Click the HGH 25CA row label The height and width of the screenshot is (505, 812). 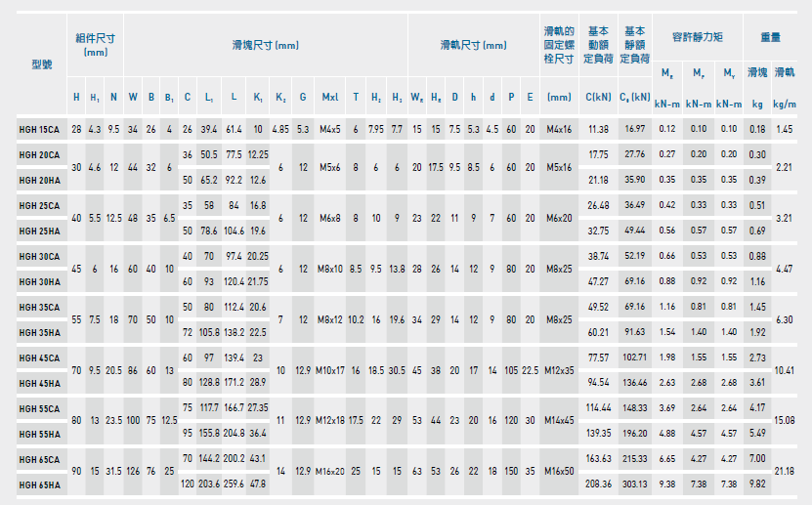pos(39,205)
